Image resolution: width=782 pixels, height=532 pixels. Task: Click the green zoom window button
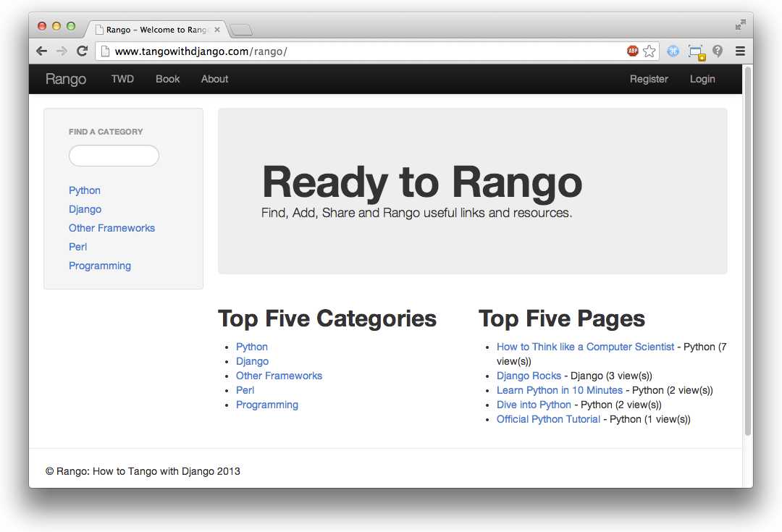click(x=71, y=26)
